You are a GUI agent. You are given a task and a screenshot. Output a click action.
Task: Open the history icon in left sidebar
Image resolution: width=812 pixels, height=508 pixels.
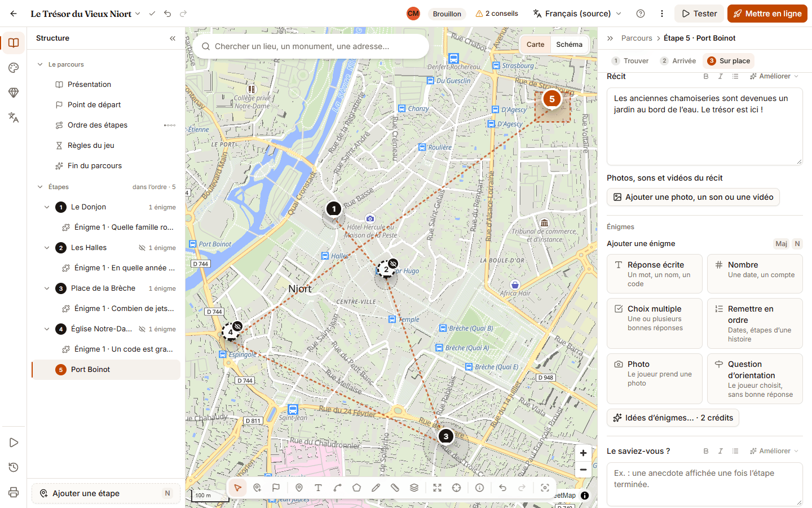click(14, 467)
